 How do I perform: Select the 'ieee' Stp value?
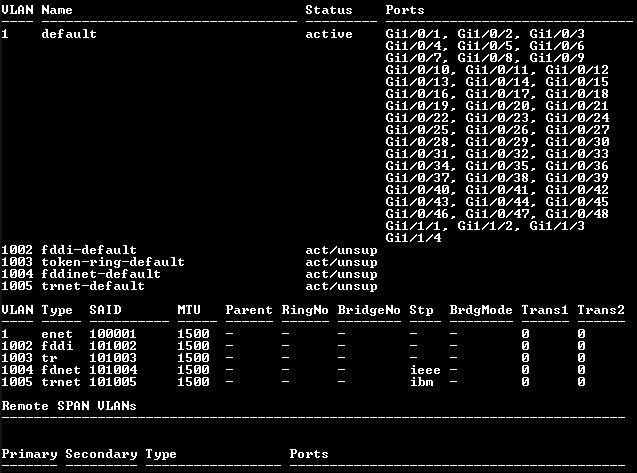(425, 370)
